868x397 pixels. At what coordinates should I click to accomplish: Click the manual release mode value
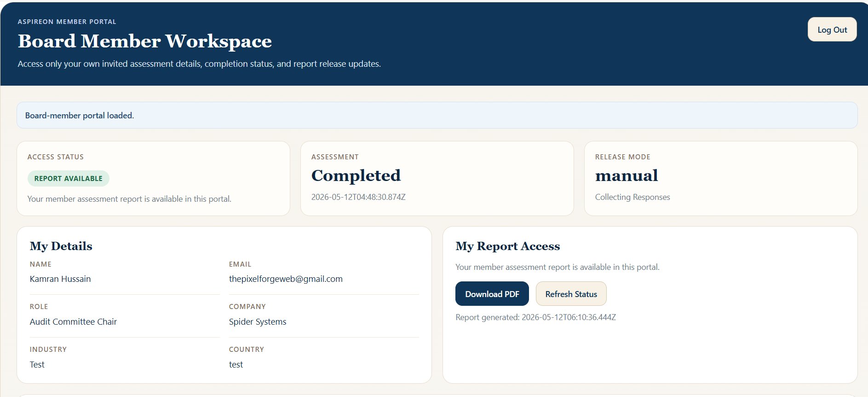point(627,175)
